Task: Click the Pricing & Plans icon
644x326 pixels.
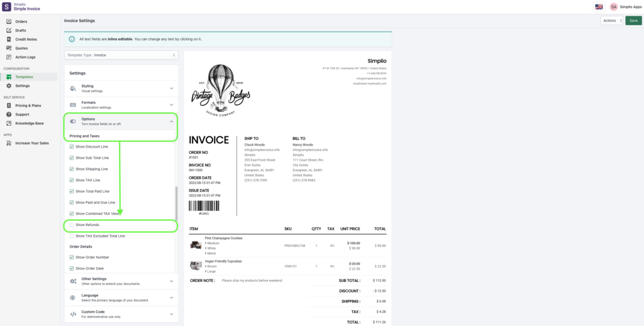Action: click(9, 106)
